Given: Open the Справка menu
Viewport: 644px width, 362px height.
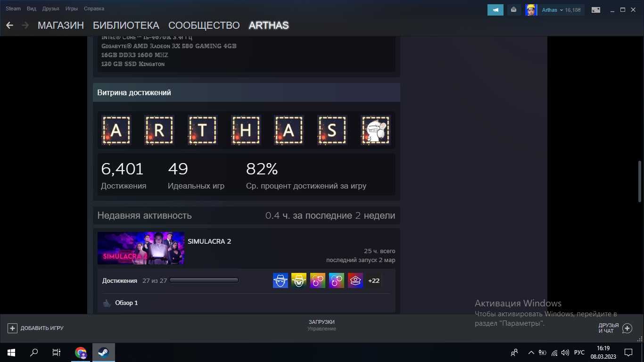Looking at the screenshot, I should 94,8.
